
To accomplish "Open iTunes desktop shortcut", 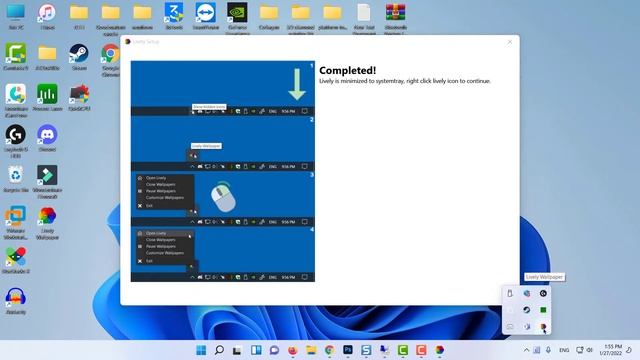I will 47,16.
